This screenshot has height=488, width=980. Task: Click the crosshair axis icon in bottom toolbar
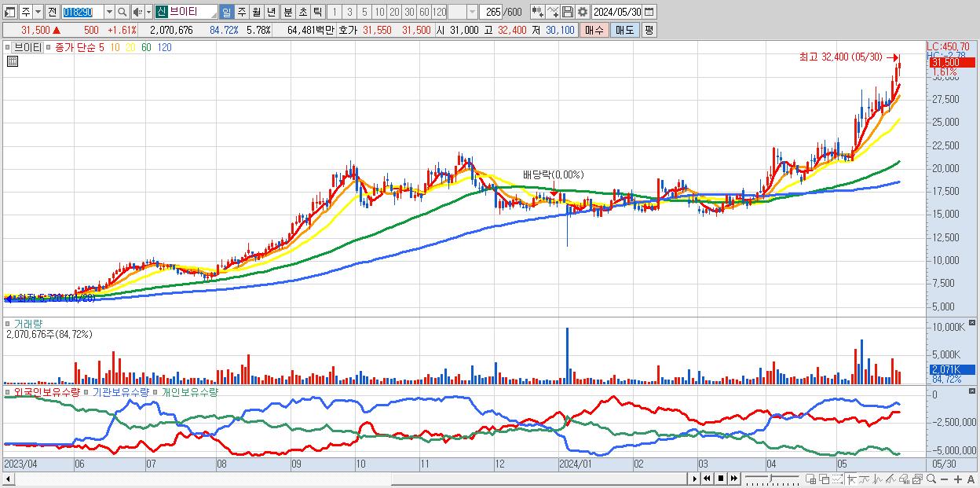(851, 479)
